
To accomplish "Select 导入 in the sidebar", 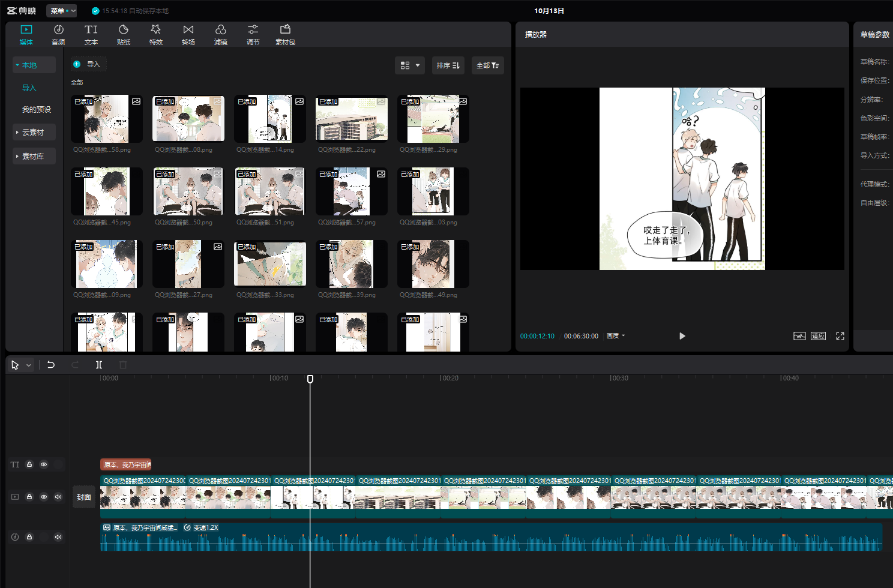I will pyautogui.click(x=29, y=88).
